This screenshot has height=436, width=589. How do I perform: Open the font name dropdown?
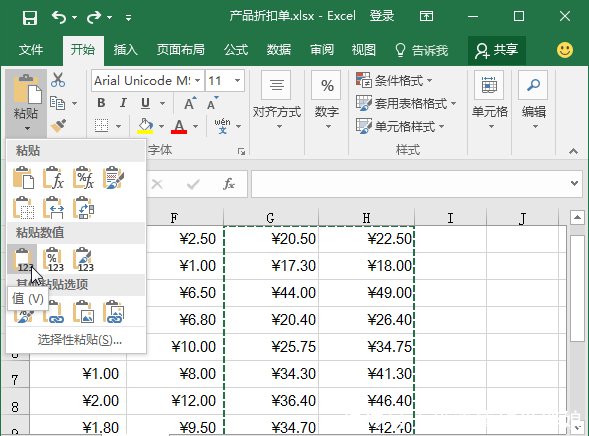click(198, 80)
